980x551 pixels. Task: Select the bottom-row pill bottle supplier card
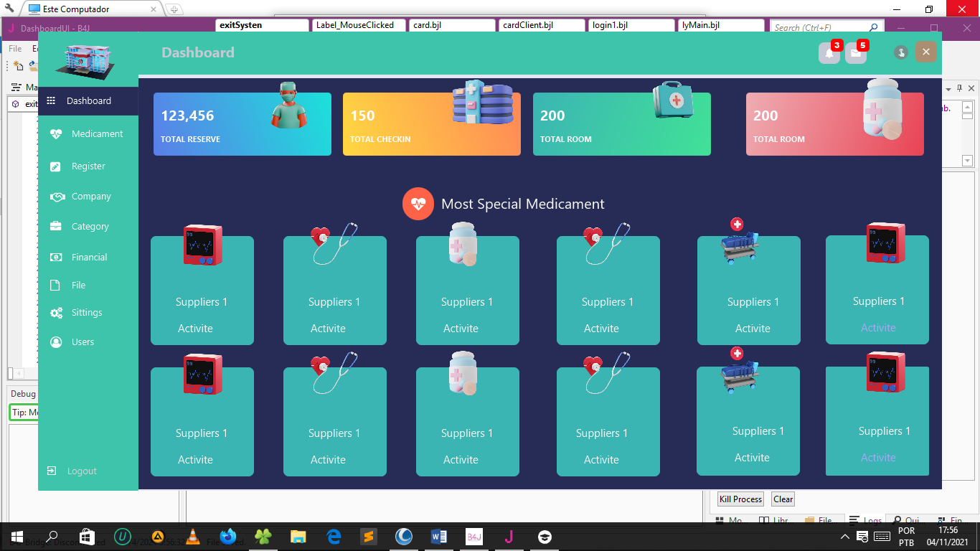(468, 422)
